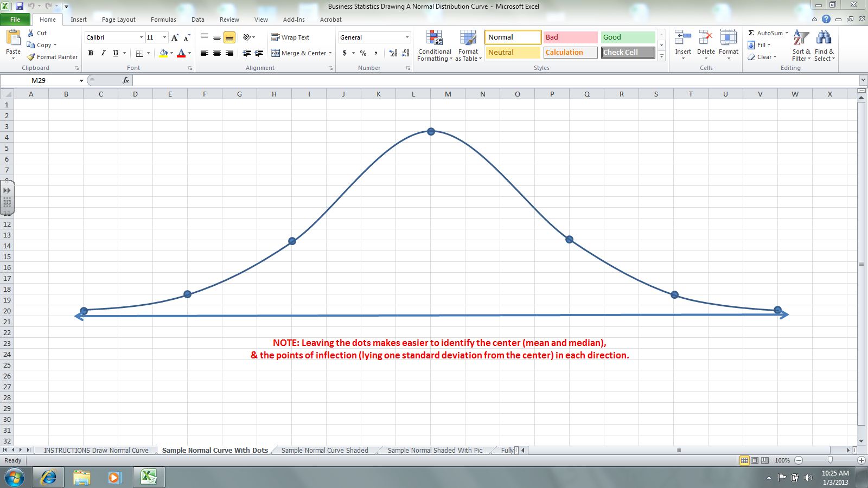The height and width of the screenshot is (488, 868).
Task: Expand the Name Box dropdown arrow
Action: click(81, 80)
